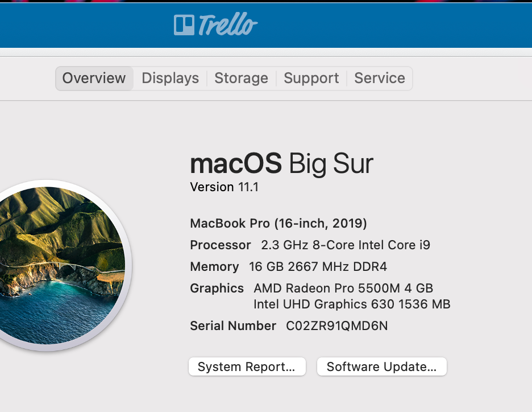The width and height of the screenshot is (532, 412).
Task: Click the Graphics label
Action: pyautogui.click(x=217, y=288)
